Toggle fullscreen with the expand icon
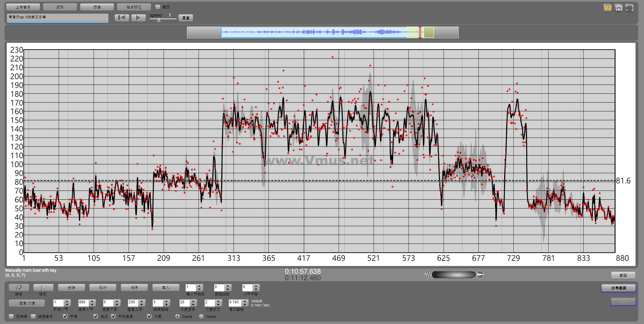 (x=629, y=8)
